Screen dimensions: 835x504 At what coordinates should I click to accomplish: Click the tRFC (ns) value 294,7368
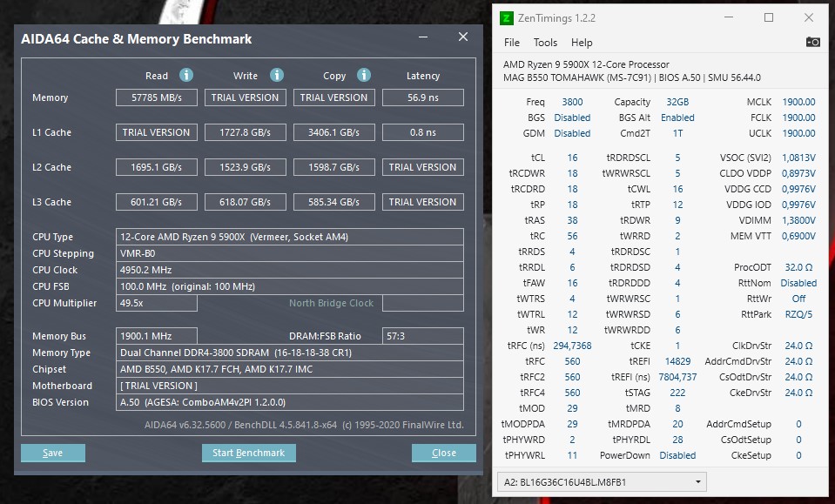572,346
